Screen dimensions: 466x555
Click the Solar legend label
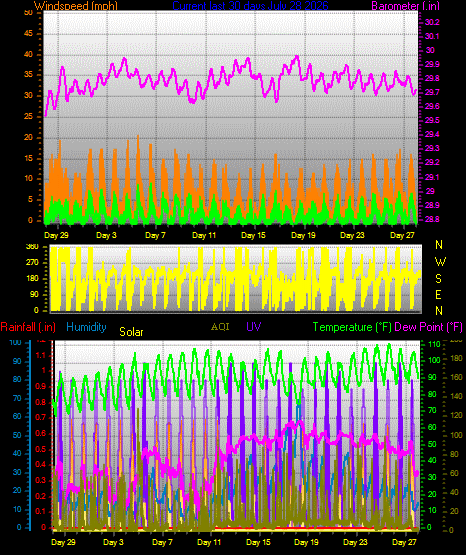(x=131, y=332)
